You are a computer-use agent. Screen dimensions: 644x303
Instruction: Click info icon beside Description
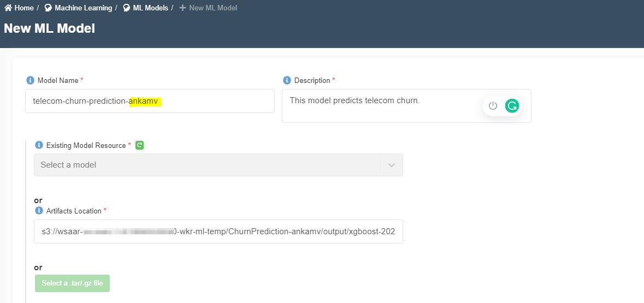pyautogui.click(x=287, y=80)
